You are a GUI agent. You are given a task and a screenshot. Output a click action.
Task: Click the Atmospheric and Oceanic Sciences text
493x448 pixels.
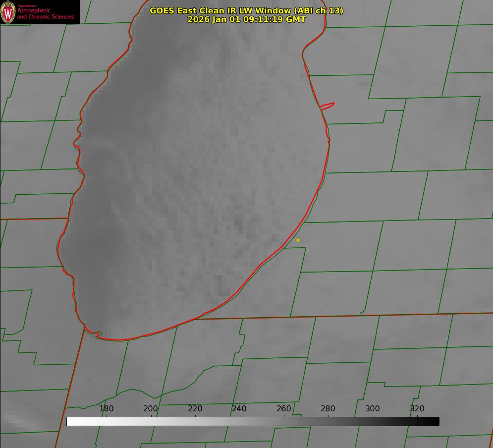[45, 13]
